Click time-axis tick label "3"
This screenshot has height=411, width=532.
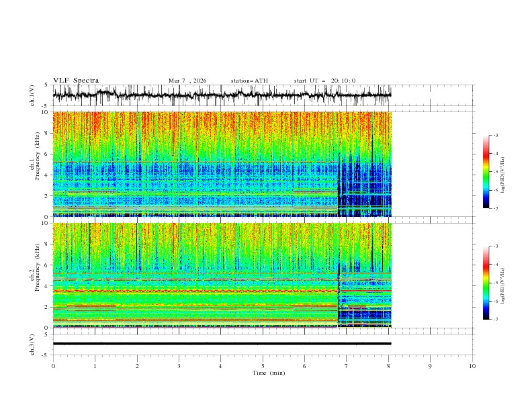coord(179,366)
